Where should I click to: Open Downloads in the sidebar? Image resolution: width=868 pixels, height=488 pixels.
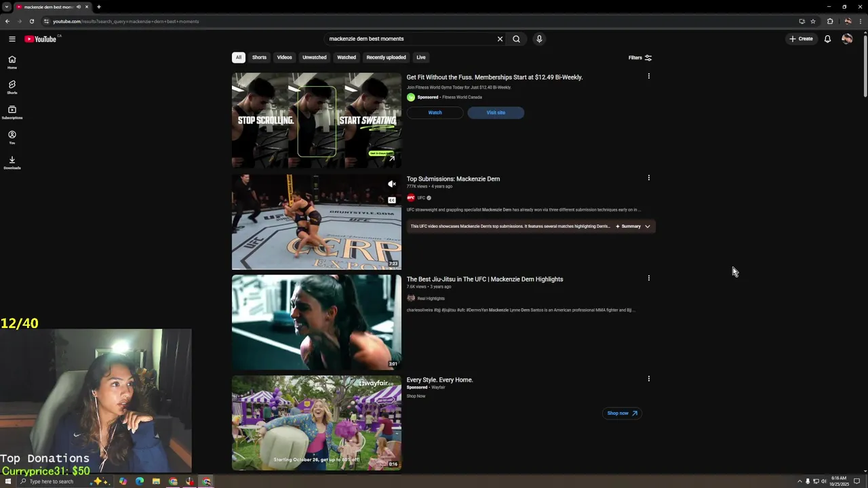[x=12, y=163]
